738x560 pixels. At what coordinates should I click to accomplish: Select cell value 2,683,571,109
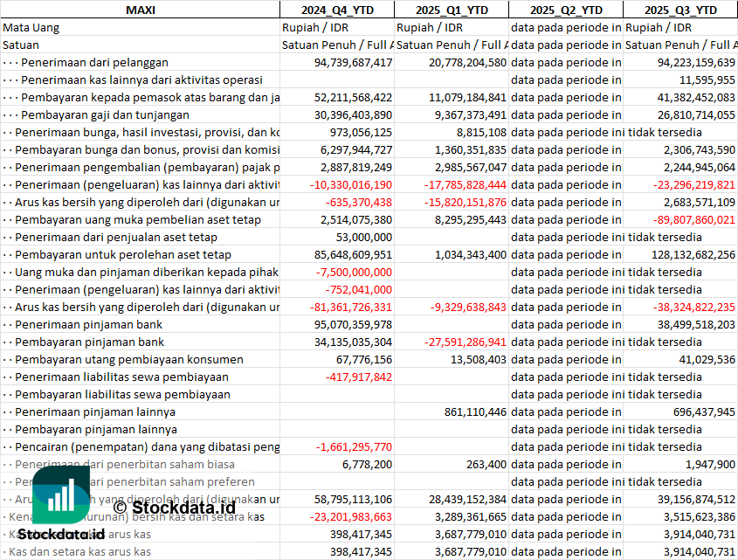click(700, 202)
